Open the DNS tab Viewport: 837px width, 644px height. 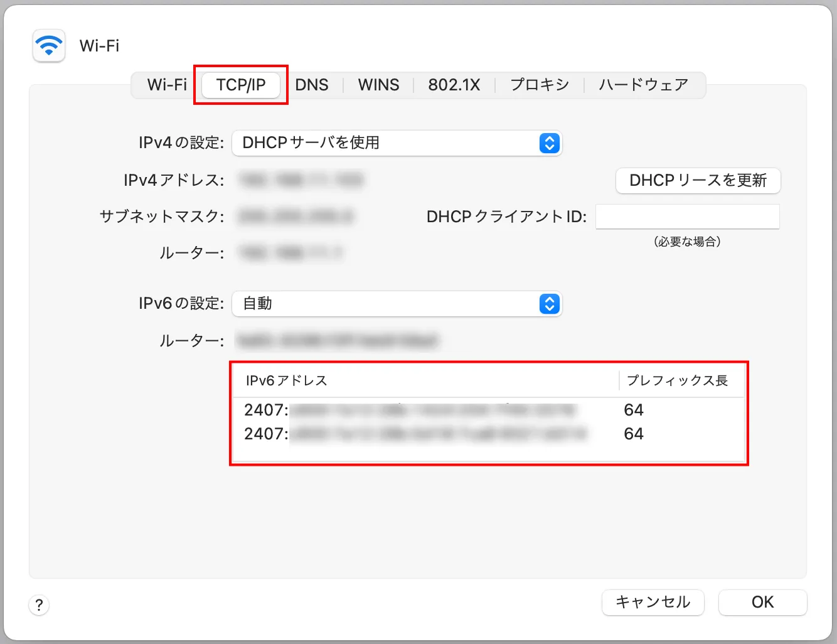pyautogui.click(x=312, y=85)
